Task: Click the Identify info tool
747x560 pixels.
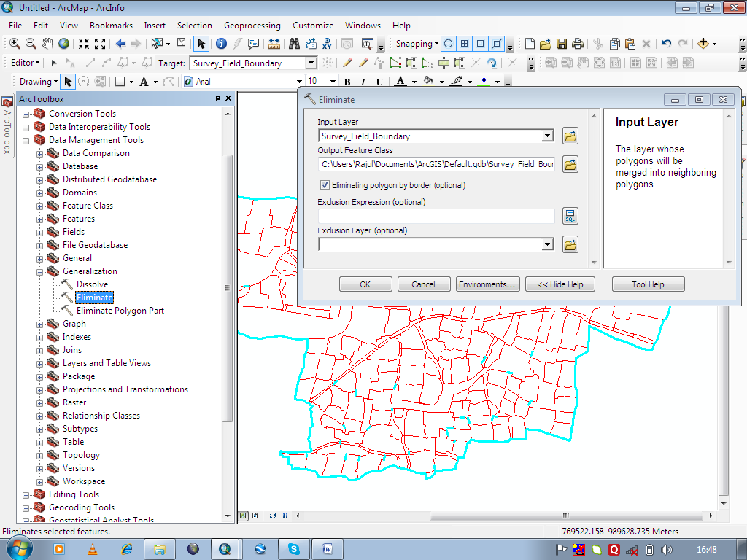Action: [x=221, y=43]
